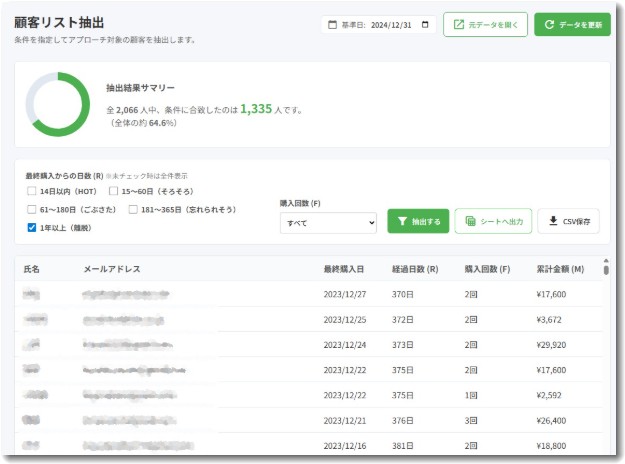Click the 抽出結果サマリー heading
The image size is (625, 464).
pyautogui.click(x=140, y=88)
